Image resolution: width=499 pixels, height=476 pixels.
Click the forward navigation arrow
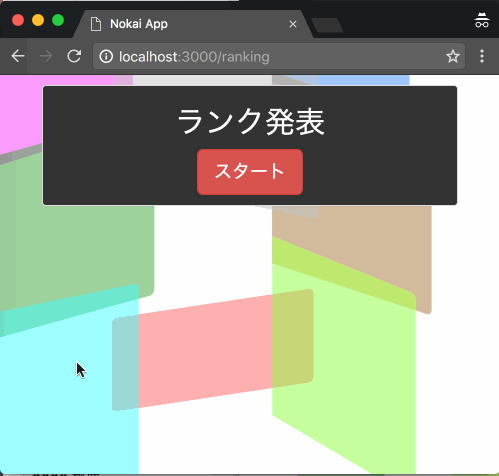(46, 56)
